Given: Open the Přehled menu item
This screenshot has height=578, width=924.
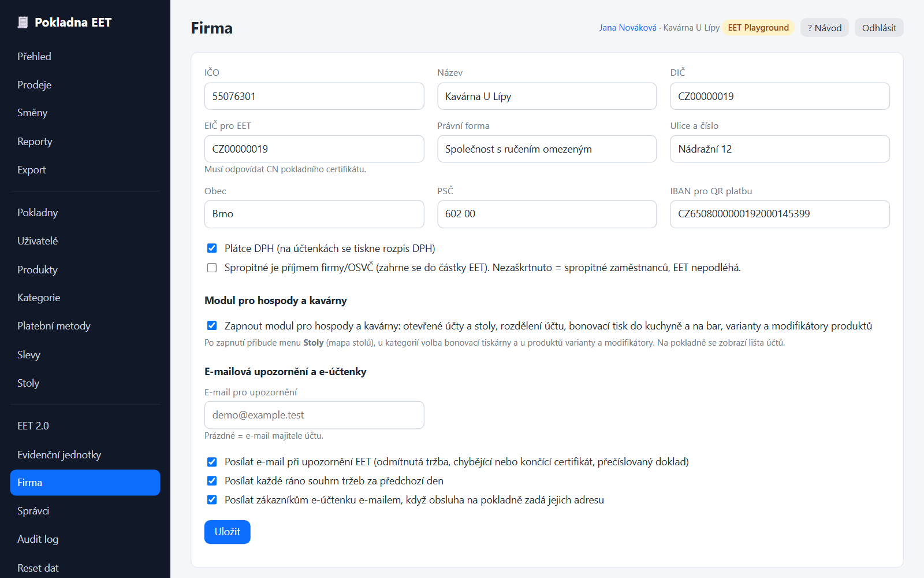Looking at the screenshot, I should (85, 57).
